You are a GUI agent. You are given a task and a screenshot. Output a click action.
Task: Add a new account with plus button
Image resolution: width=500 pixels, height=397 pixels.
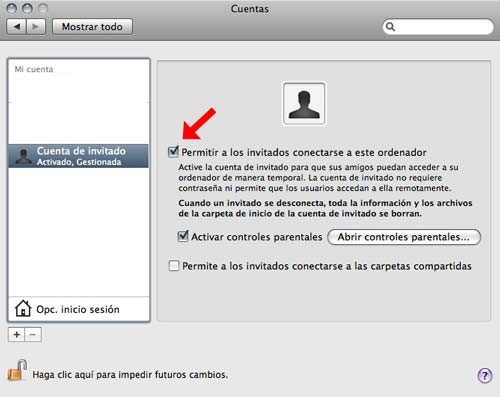(17, 334)
